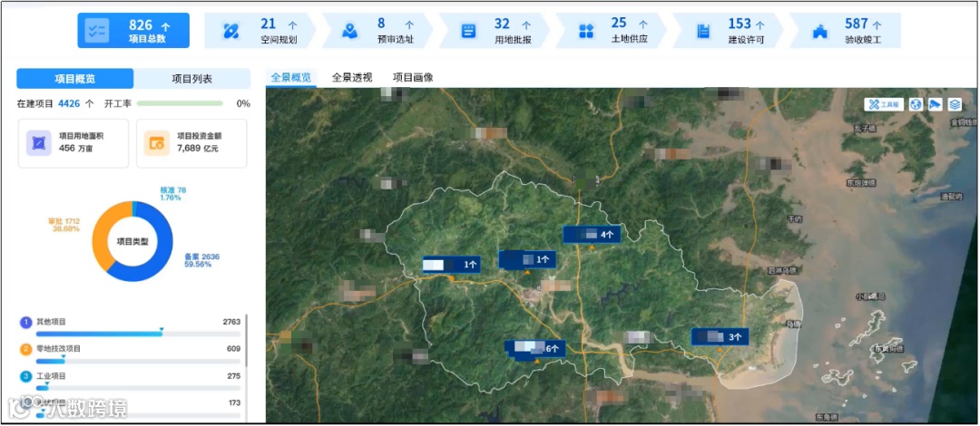Click the 7,689 亿元 investment value

click(197, 149)
